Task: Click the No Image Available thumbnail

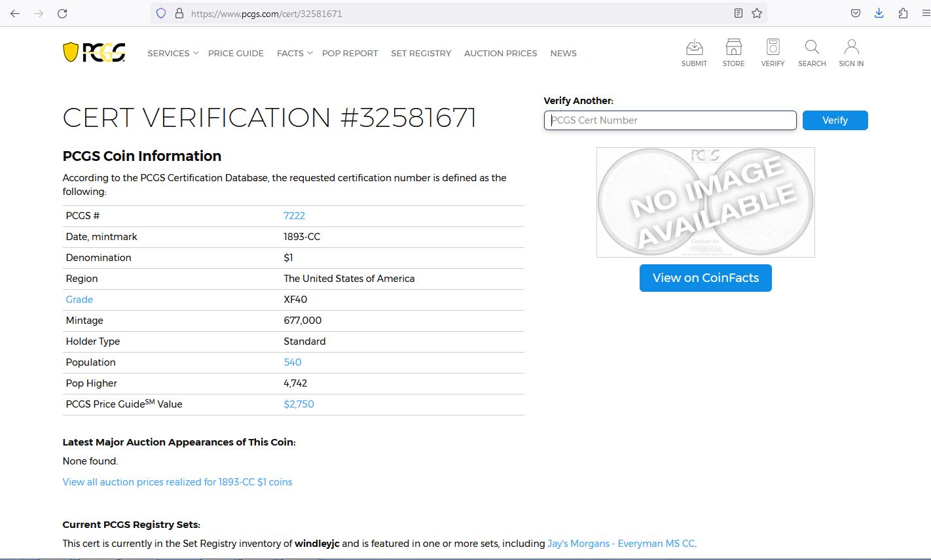Action: pyautogui.click(x=705, y=202)
